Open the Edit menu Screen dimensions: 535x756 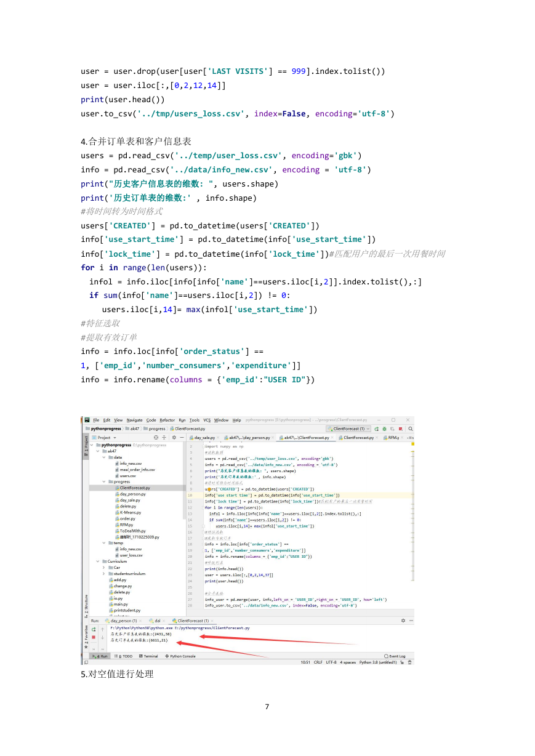[x=107, y=420]
